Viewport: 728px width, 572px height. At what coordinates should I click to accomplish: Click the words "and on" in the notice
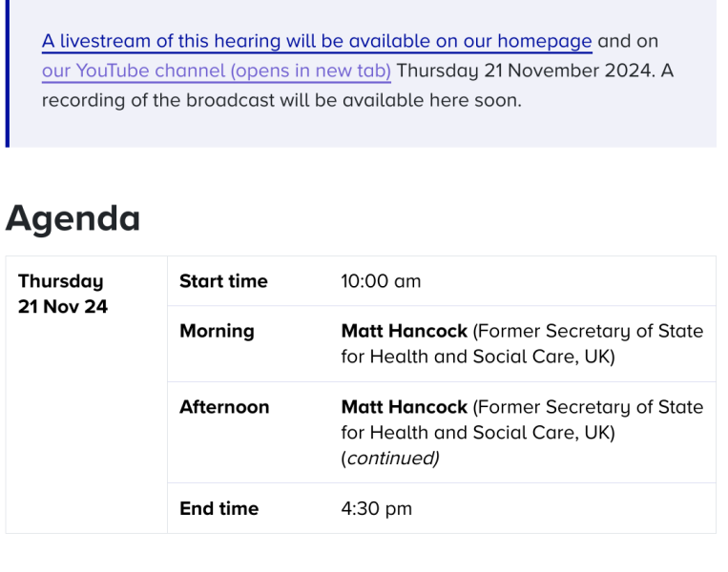click(628, 42)
